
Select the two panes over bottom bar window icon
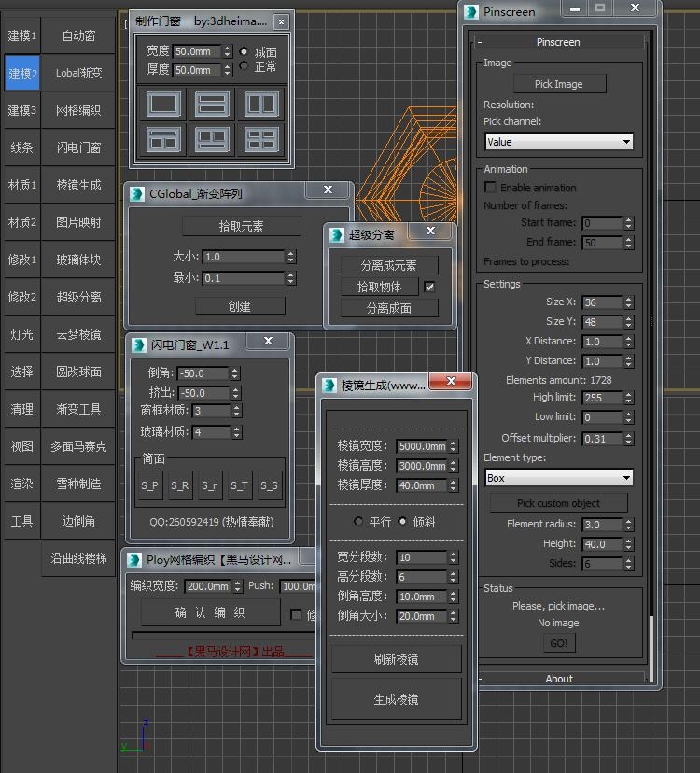click(x=212, y=139)
